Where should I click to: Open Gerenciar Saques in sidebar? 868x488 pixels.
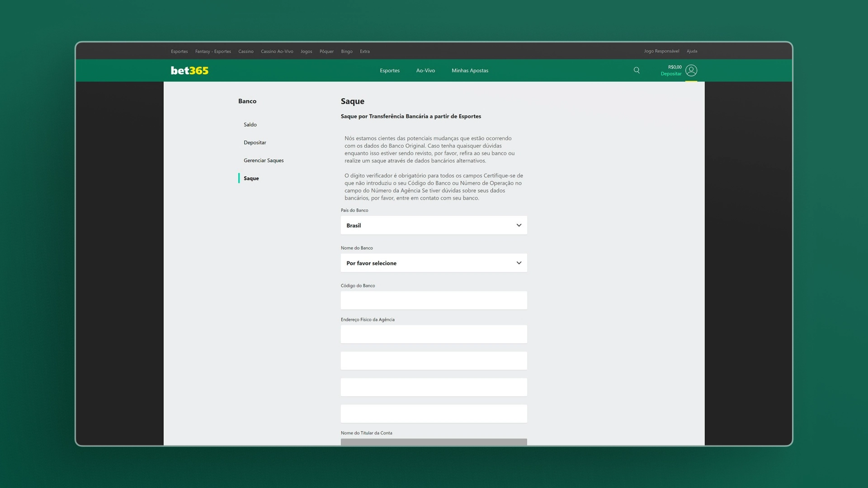point(264,160)
